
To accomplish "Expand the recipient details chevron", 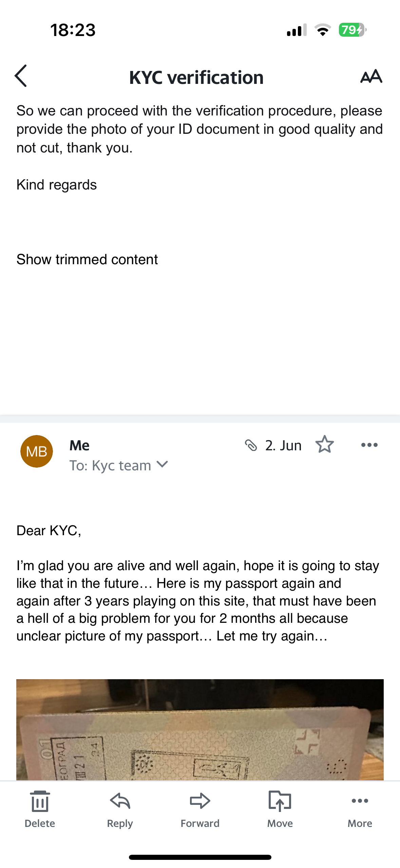I will [x=163, y=464].
